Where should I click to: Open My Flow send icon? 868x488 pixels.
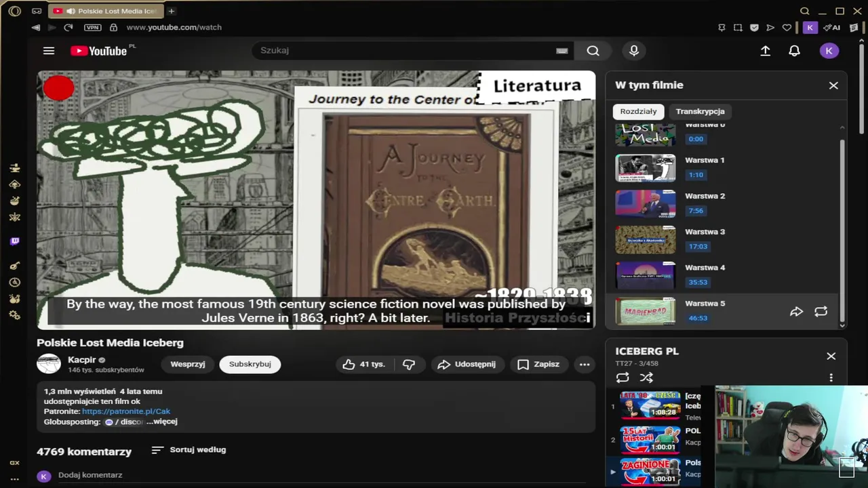770,28
